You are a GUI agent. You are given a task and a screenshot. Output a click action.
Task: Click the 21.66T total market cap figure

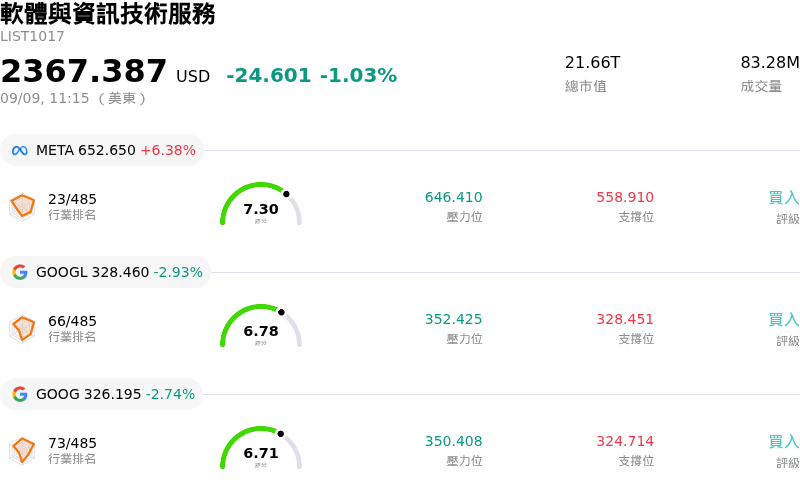point(592,62)
